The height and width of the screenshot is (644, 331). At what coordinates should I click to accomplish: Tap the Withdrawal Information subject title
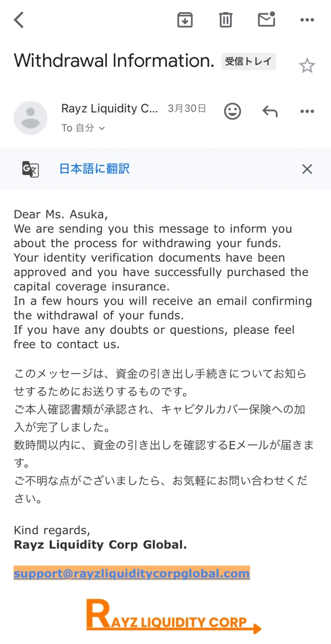click(x=114, y=61)
